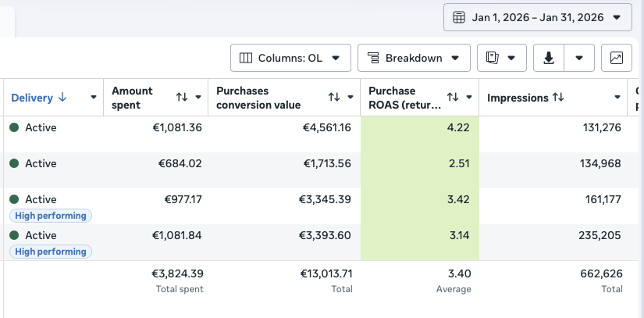Sort by the Impressions column arrows
The image size is (644, 318).
click(558, 98)
